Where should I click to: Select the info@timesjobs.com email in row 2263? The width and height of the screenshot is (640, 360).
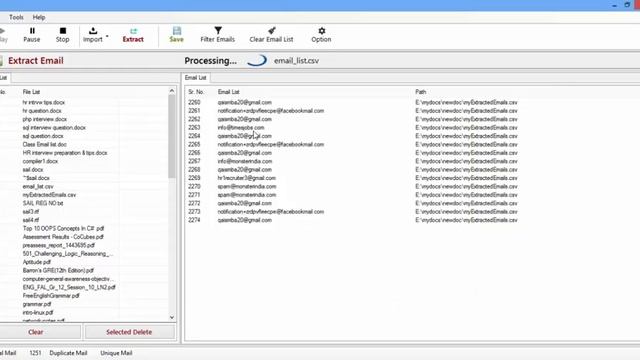(x=241, y=128)
